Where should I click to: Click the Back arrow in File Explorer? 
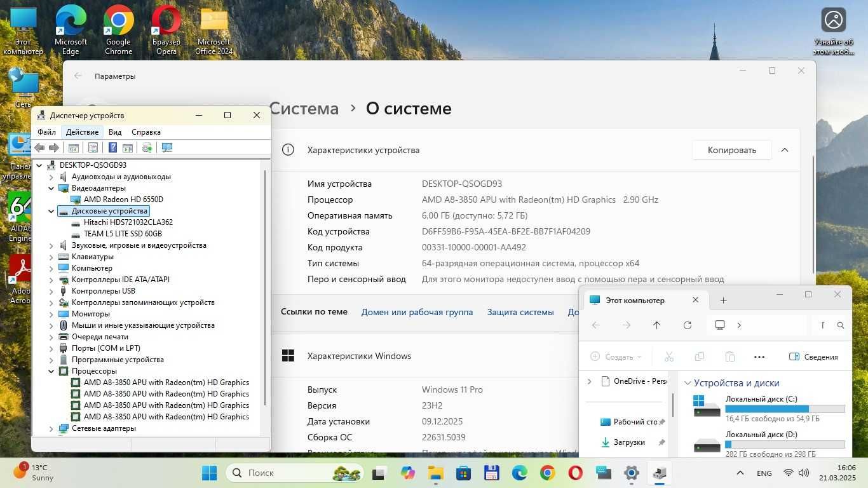[x=596, y=325]
